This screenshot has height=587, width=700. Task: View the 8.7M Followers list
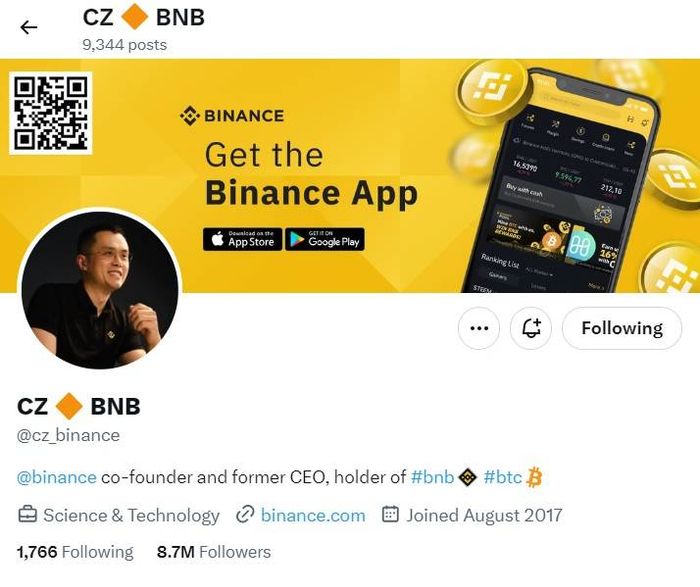click(x=214, y=552)
